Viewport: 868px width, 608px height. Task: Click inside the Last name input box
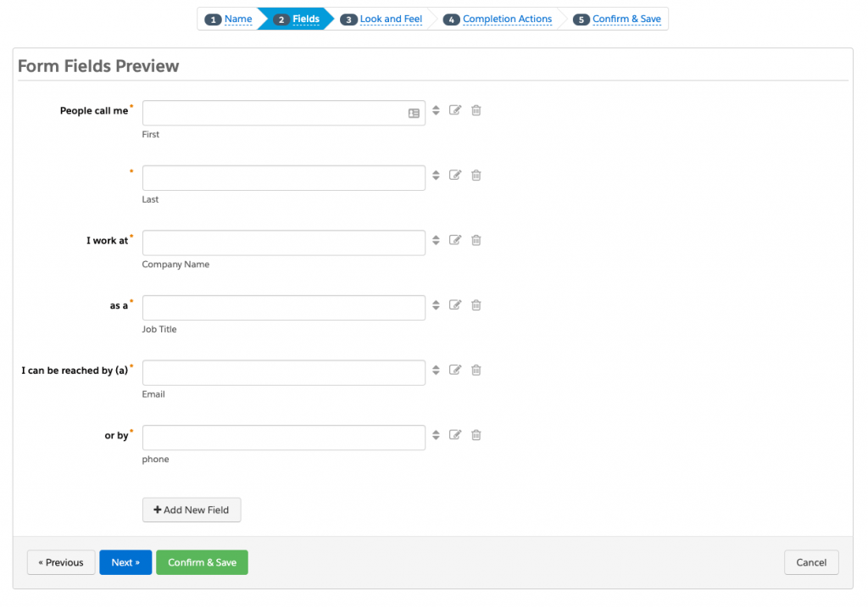[x=284, y=177]
